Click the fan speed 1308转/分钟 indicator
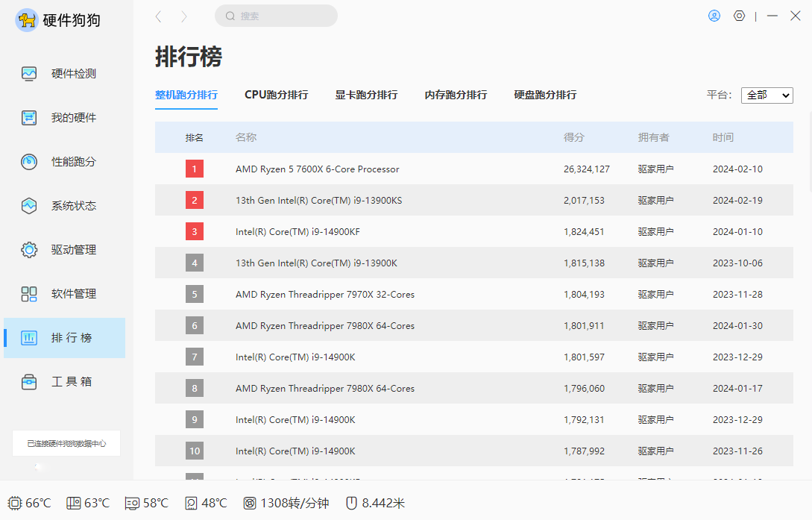812x520 pixels. (x=286, y=503)
